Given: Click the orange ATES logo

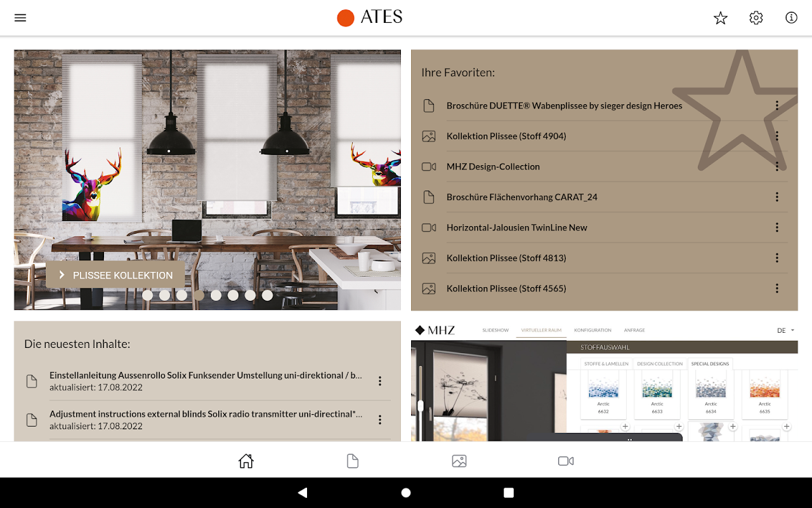Looking at the screenshot, I should click(370, 17).
